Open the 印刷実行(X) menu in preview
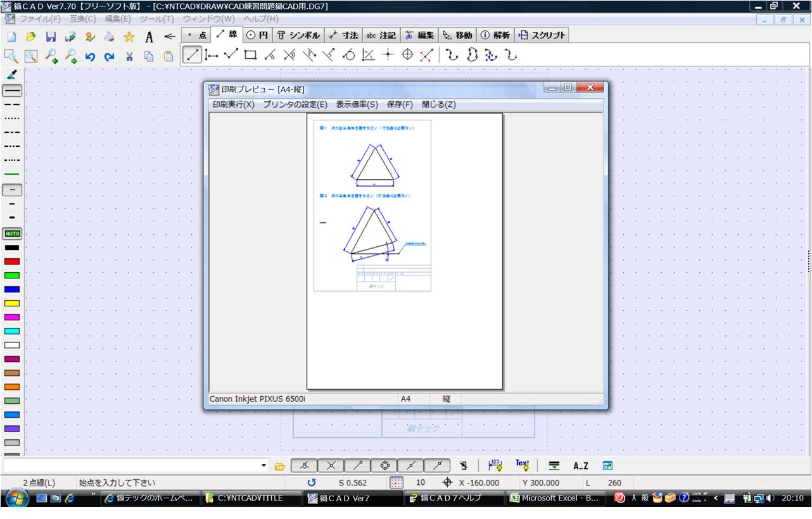This screenshot has width=812, height=519. 233,104
